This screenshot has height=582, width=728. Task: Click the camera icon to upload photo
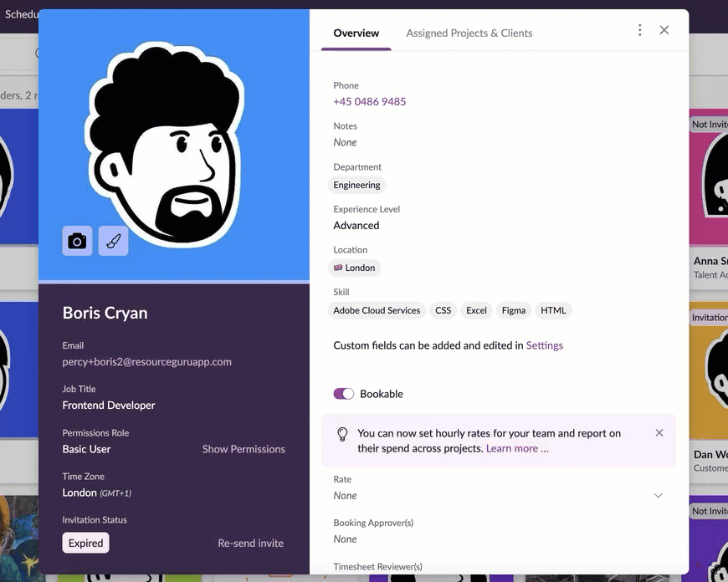click(77, 241)
